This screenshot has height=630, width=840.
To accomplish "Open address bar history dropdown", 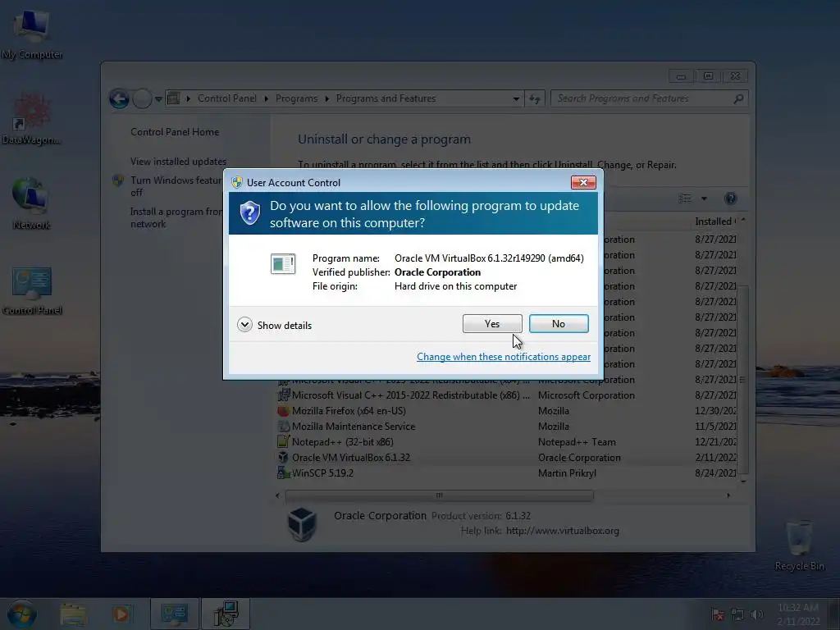I will click(516, 99).
